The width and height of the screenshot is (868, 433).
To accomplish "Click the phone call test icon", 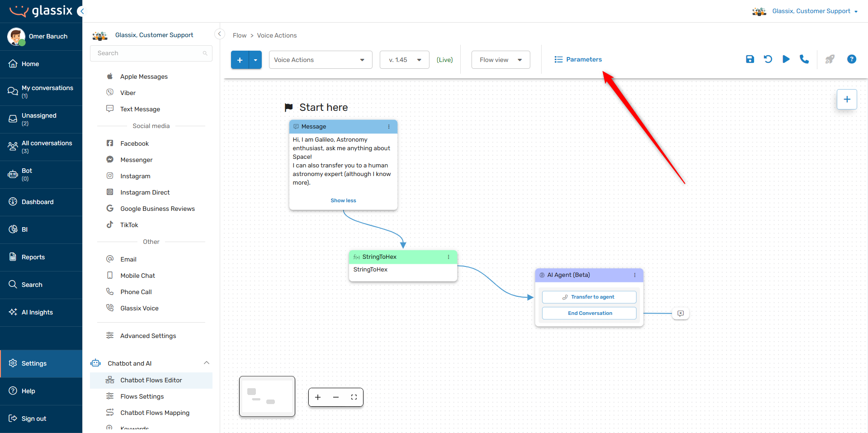I will coord(804,59).
